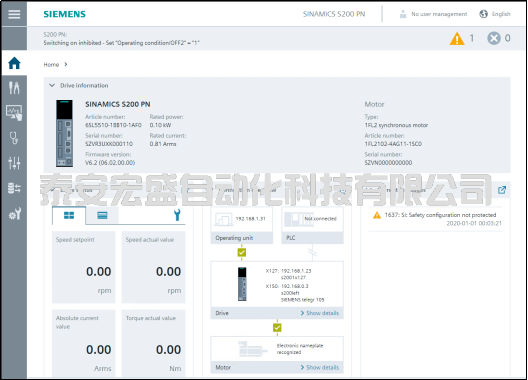Change language from English

495,14
